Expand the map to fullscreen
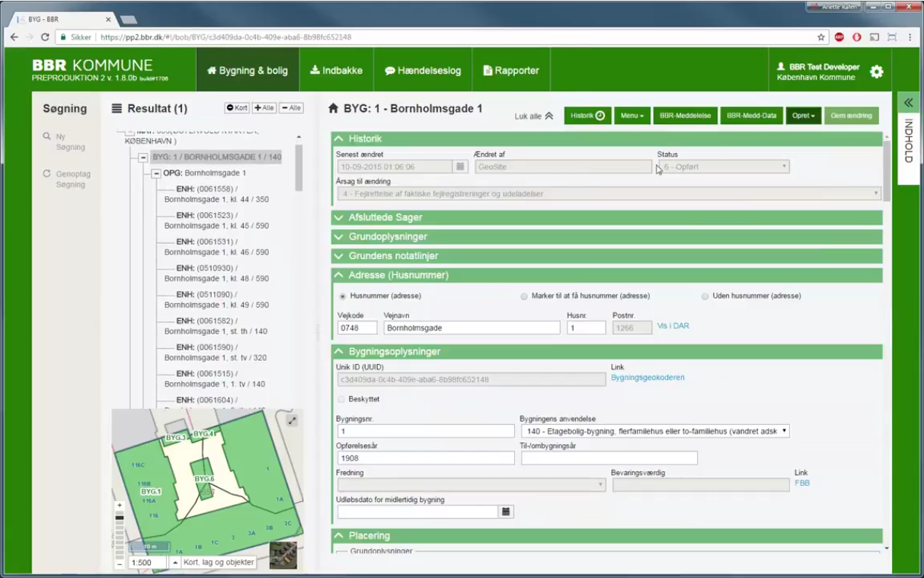The image size is (924, 578). click(x=292, y=420)
